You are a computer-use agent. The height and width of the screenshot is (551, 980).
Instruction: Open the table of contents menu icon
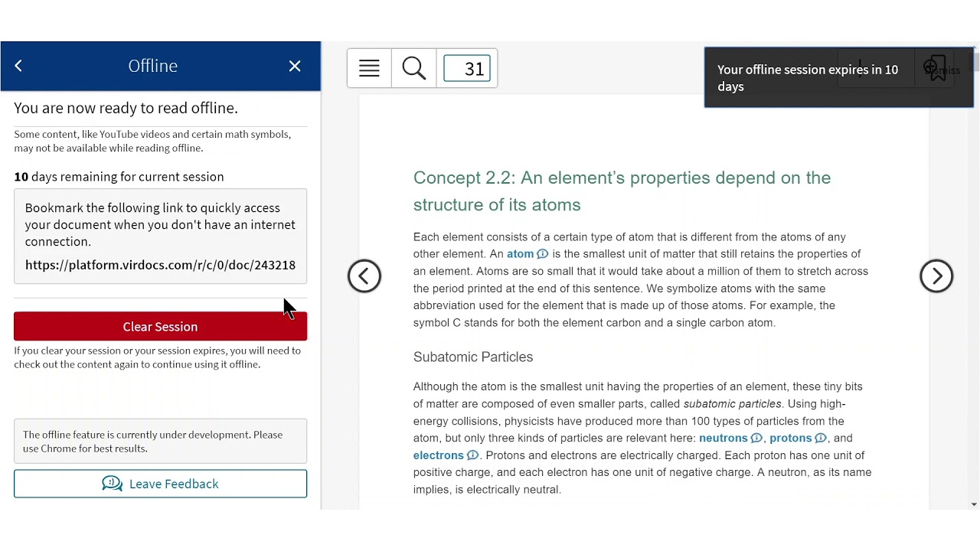pyautogui.click(x=369, y=69)
